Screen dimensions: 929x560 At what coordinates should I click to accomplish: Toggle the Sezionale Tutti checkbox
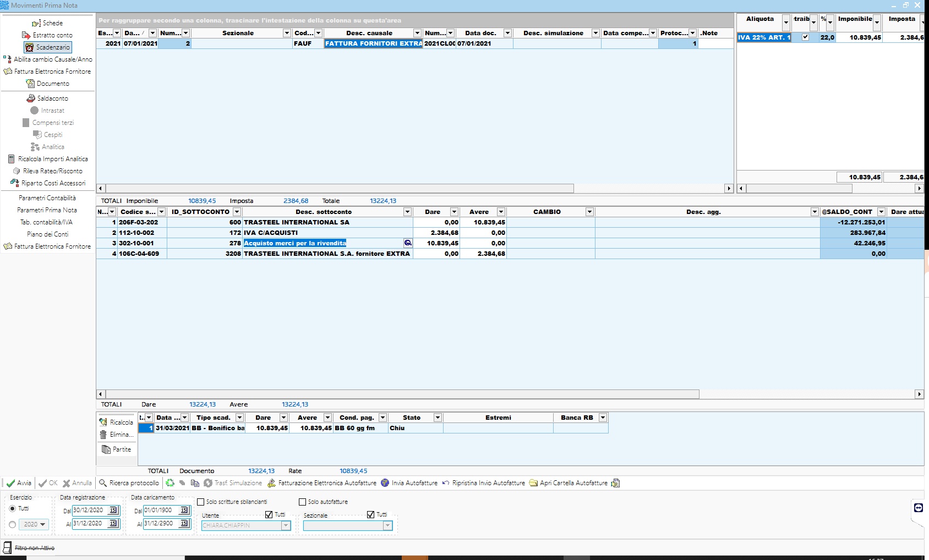[370, 515]
